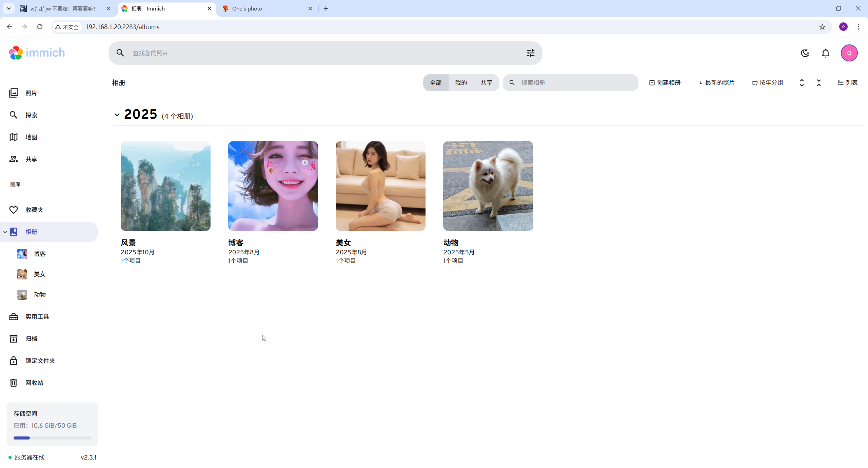Viewport: 868px width, 468px height.
Task: Open the Archive sidebar item
Action: coord(31,338)
